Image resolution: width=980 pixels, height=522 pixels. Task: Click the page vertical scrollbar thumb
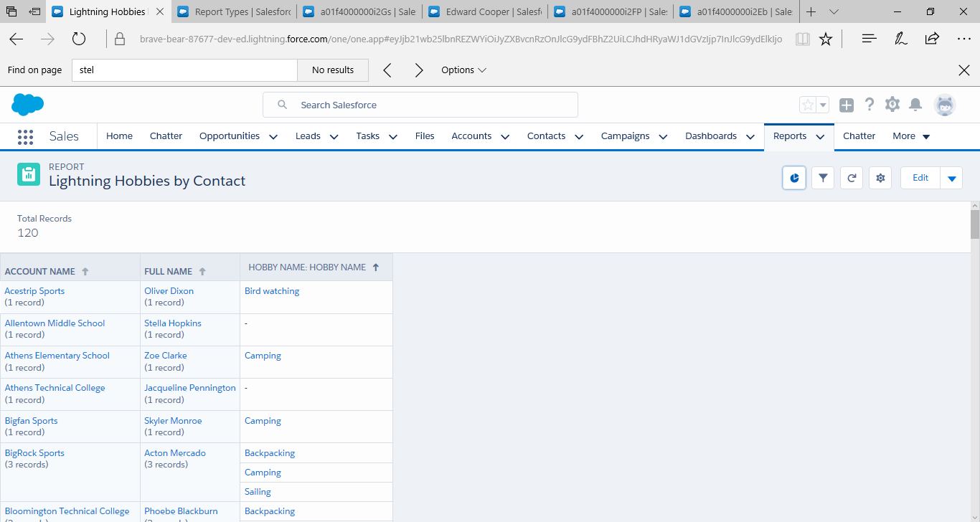coord(975,224)
